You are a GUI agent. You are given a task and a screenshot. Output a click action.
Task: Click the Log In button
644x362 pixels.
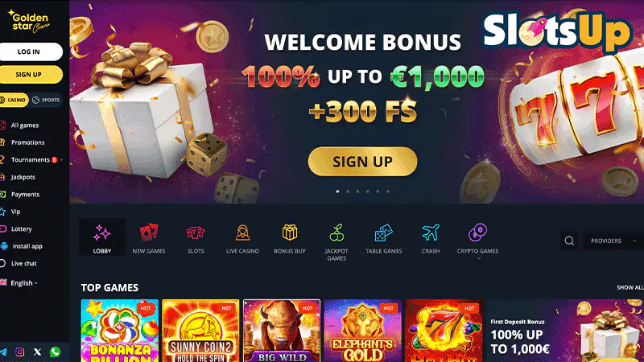[x=31, y=51]
